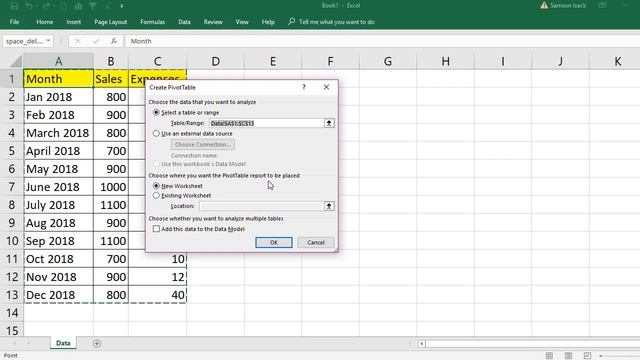Select column A header

[x=59, y=61]
